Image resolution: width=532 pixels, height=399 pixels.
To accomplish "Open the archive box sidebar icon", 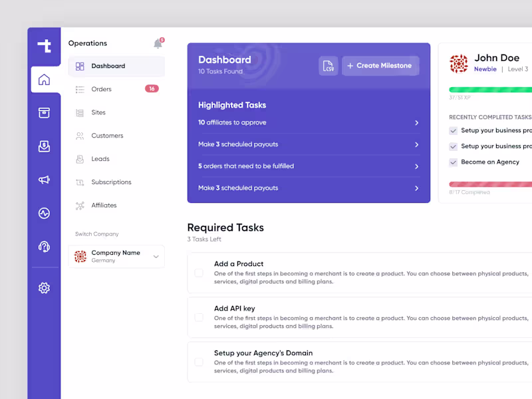I will [x=44, y=113].
